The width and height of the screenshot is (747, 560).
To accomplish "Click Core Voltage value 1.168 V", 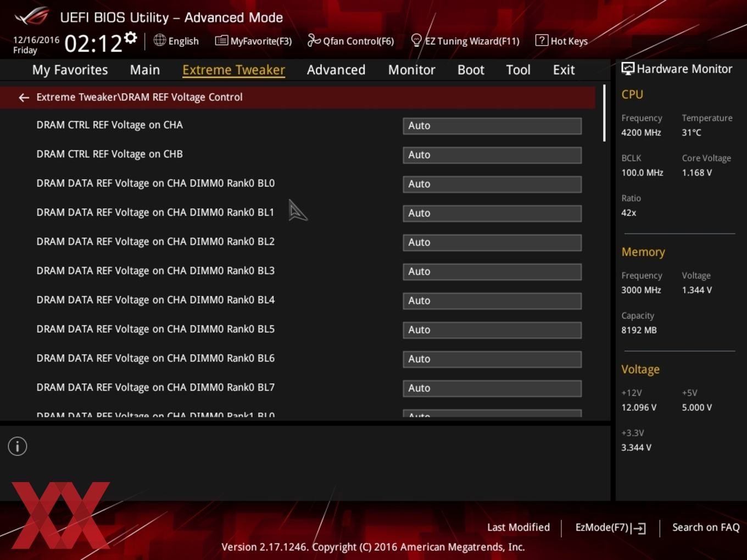I will tap(696, 172).
